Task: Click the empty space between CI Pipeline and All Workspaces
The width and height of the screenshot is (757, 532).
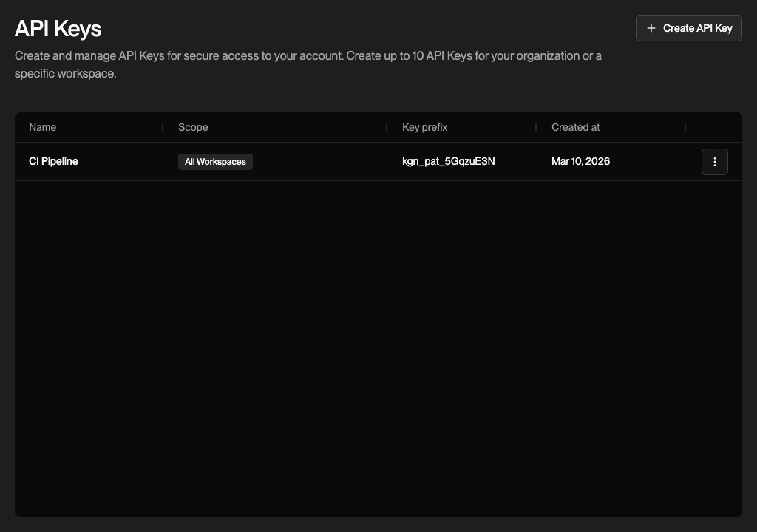Action: coord(126,161)
